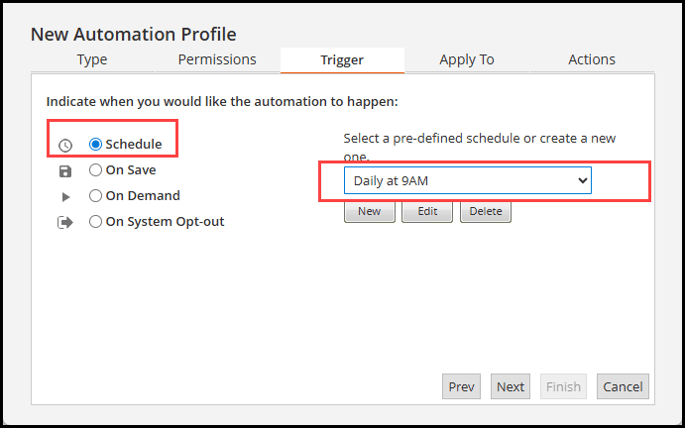Expand the schedule list chevron arrow
This screenshot has width=685, height=428.
pyautogui.click(x=582, y=180)
